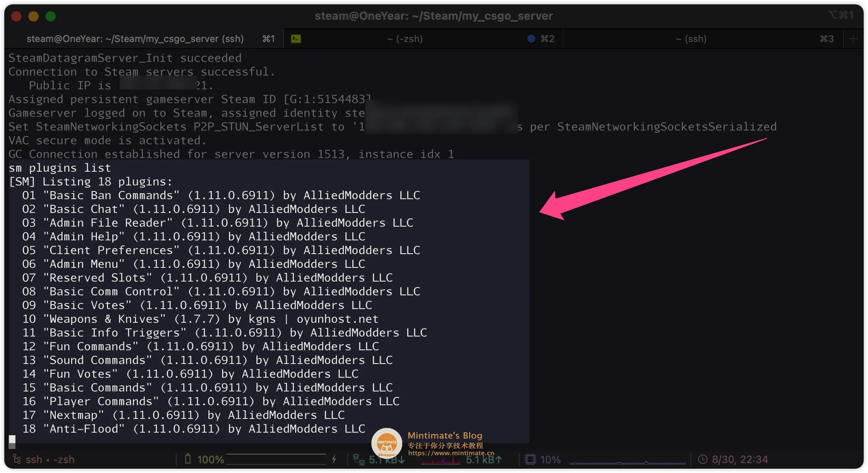Click the network traffic sparkline graph

pos(440,461)
